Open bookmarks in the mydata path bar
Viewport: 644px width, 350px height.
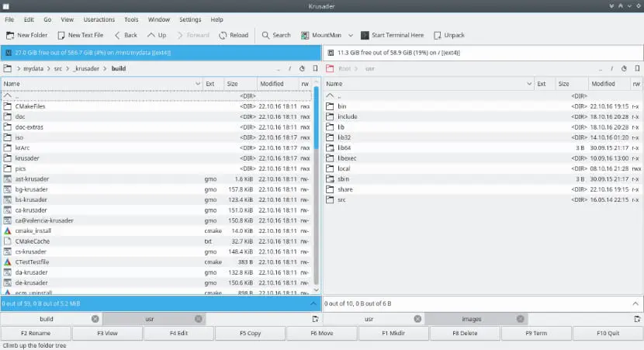[x=315, y=68]
